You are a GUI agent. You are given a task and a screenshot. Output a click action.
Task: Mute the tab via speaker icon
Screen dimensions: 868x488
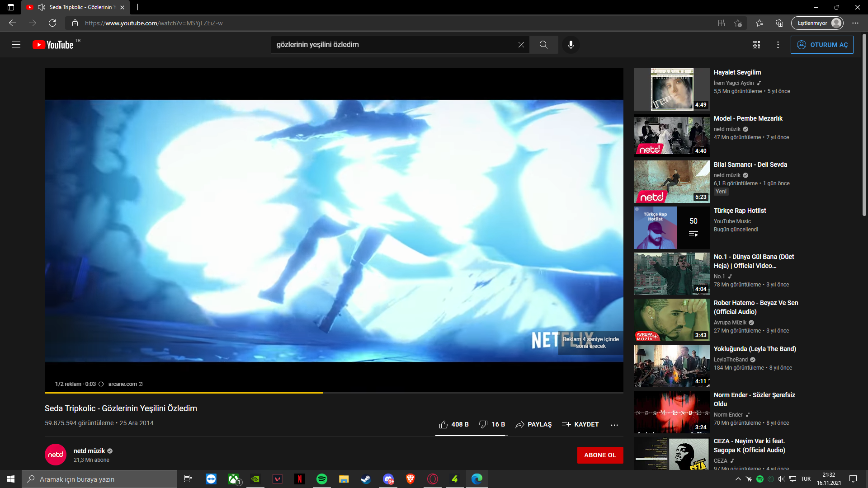click(x=42, y=7)
